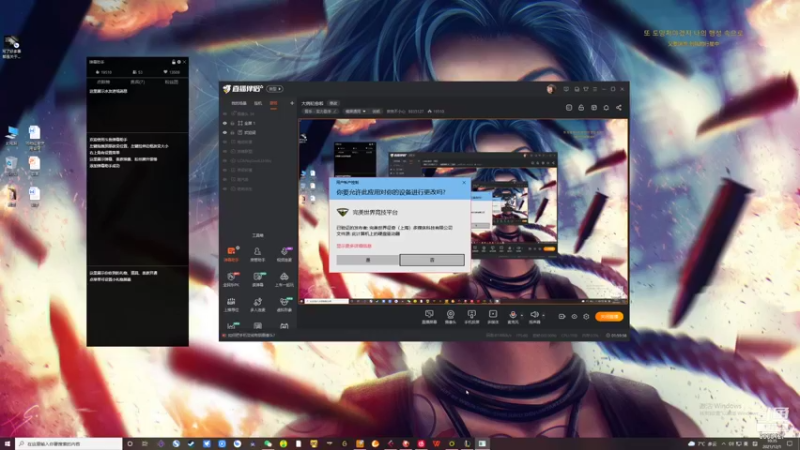Viewport: 800px width, 450px height.
Task: Add a new scene with the plus button
Action: [x=292, y=103]
